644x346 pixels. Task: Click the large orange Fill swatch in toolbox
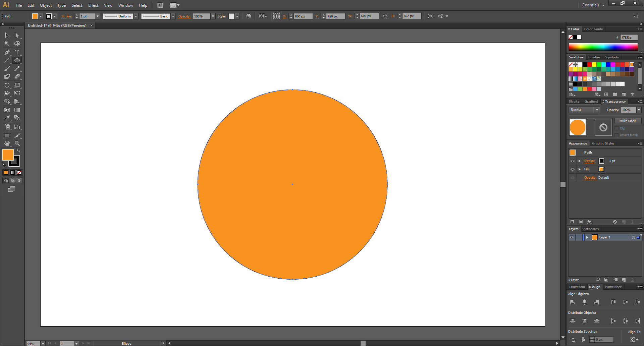[x=8, y=155]
